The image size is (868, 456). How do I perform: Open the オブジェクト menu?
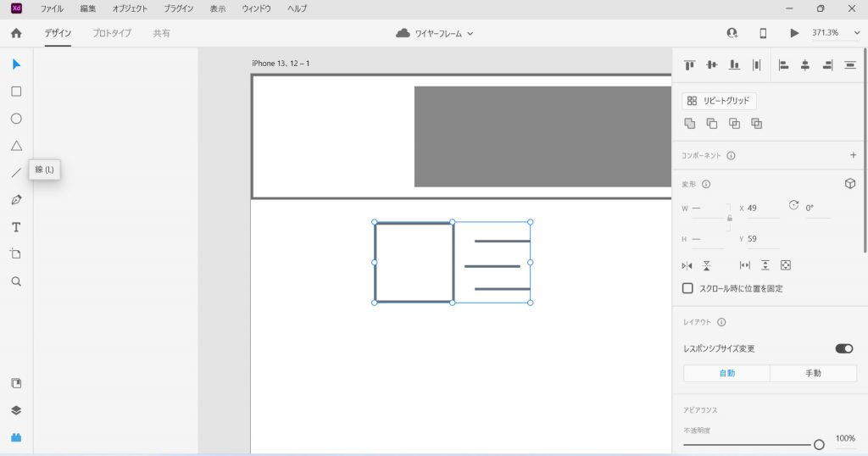coord(130,8)
